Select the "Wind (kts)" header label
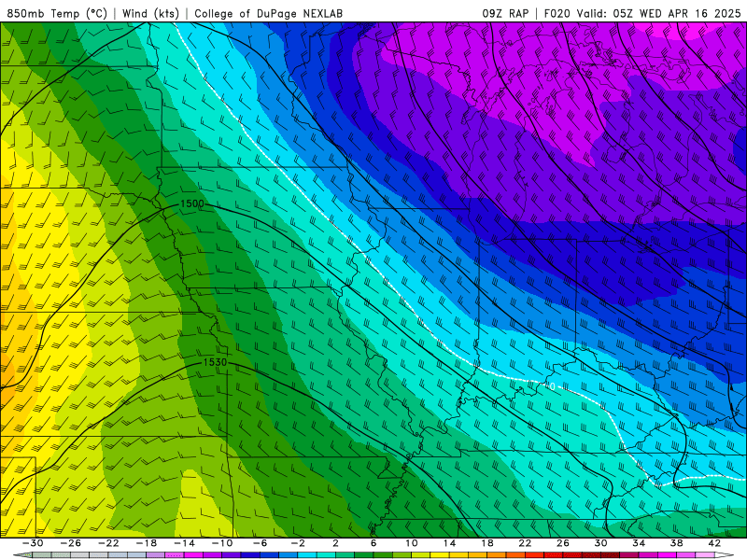Image resolution: width=747 pixels, height=560 pixels. point(150,13)
